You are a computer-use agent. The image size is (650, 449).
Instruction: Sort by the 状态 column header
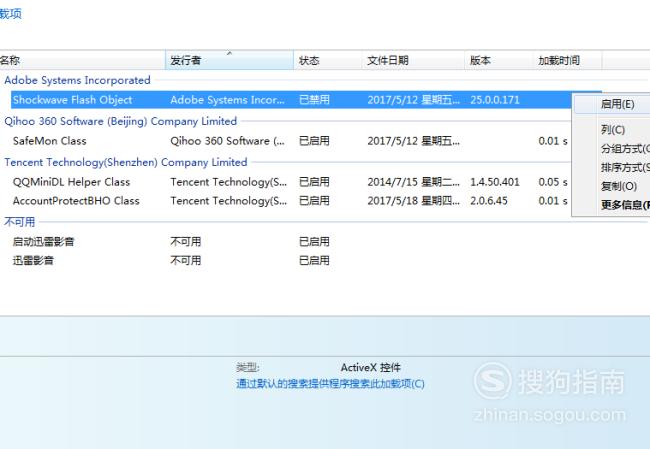[x=327, y=61]
